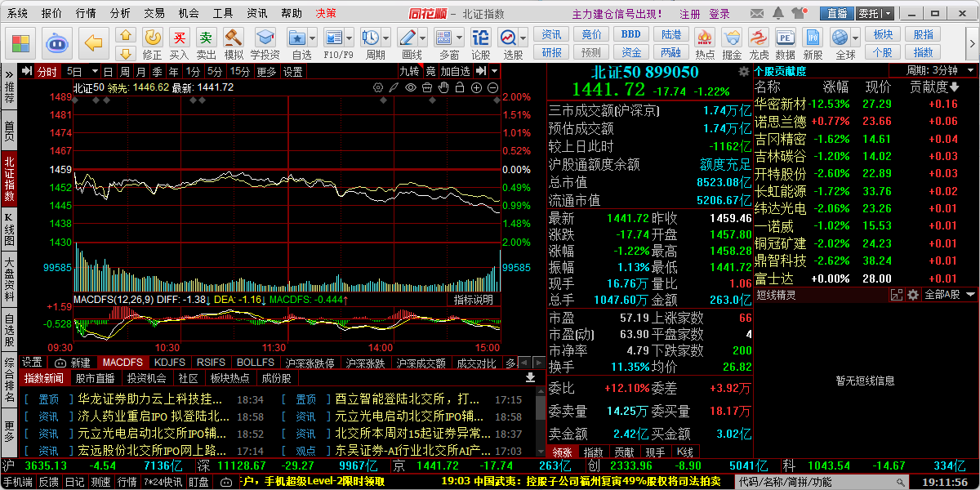The image size is (980, 490).
Task: Switch to 贡献 tab below order book
Action: coord(624,452)
